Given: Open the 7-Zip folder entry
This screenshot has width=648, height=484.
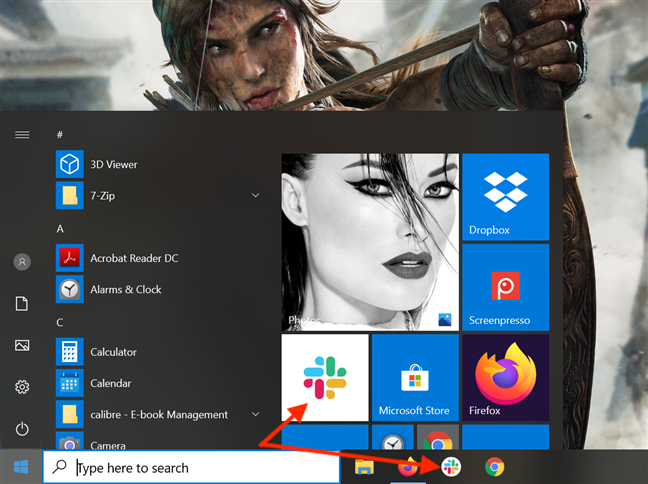Looking at the screenshot, I should [x=159, y=196].
